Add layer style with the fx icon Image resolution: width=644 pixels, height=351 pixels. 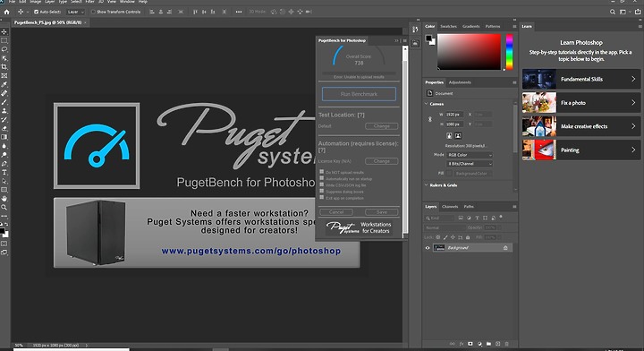click(x=462, y=344)
